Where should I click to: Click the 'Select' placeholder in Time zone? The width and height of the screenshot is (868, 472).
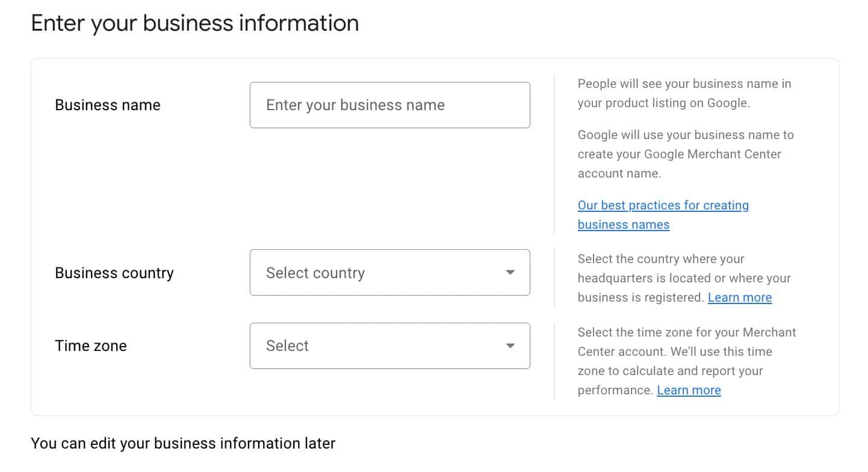[287, 346]
